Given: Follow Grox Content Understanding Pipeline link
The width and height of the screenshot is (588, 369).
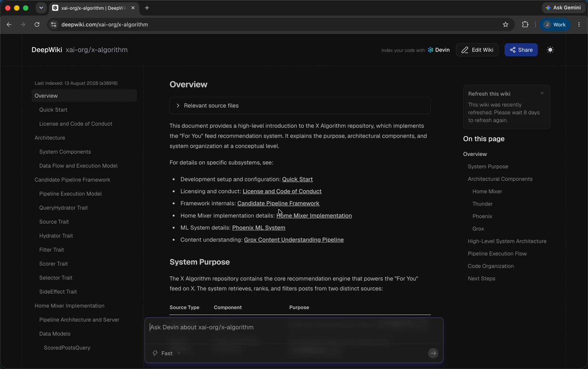Looking at the screenshot, I should click(294, 240).
